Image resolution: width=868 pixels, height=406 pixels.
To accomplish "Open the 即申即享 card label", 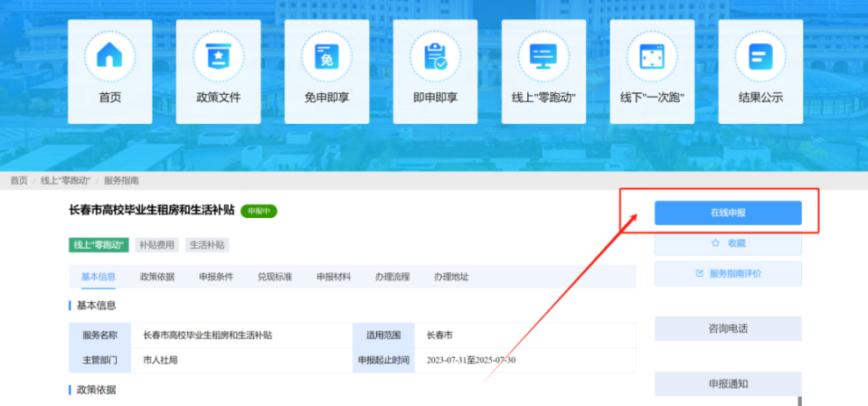I will point(435,98).
